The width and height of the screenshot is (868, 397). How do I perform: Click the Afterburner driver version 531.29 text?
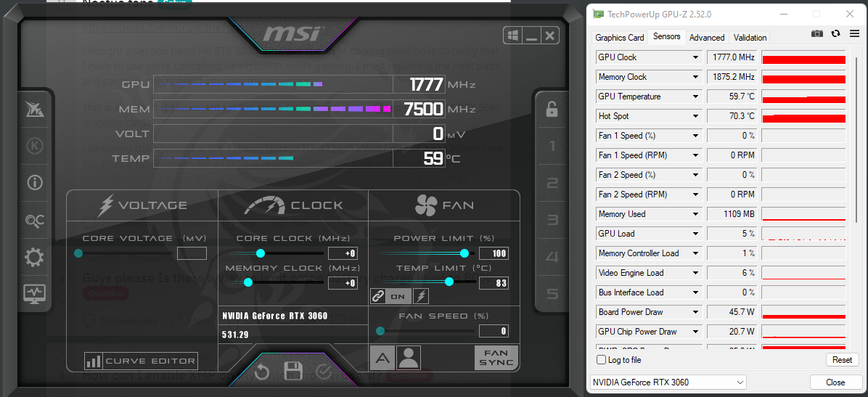pyautogui.click(x=235, y=335)
